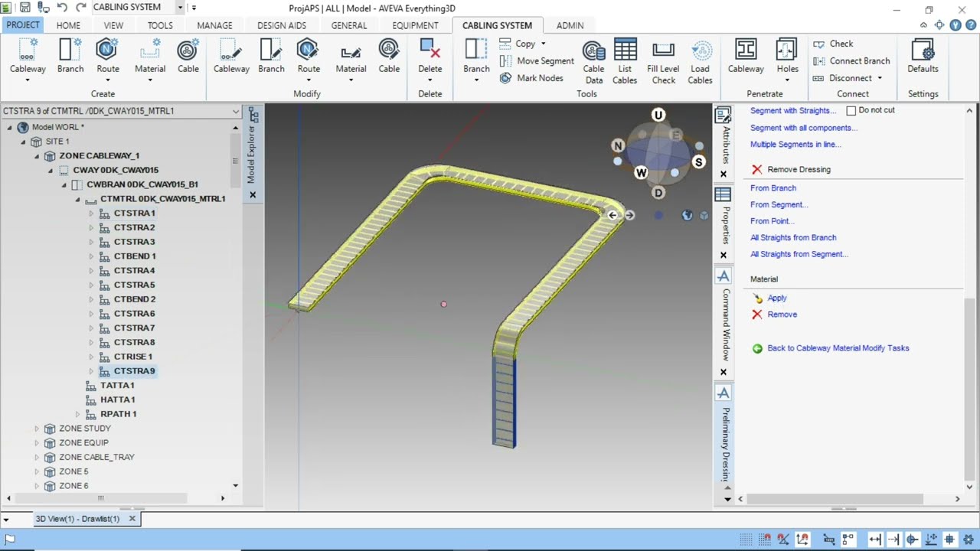980x551 pixels.
Task: Open the Delete dropdown arrow
Action: pos(430,80)
